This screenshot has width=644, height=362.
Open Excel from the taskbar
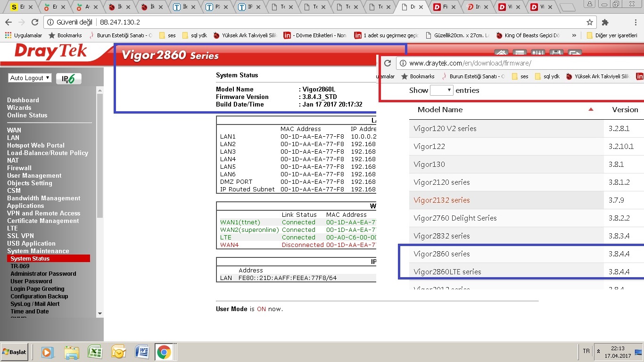[95, 352]
